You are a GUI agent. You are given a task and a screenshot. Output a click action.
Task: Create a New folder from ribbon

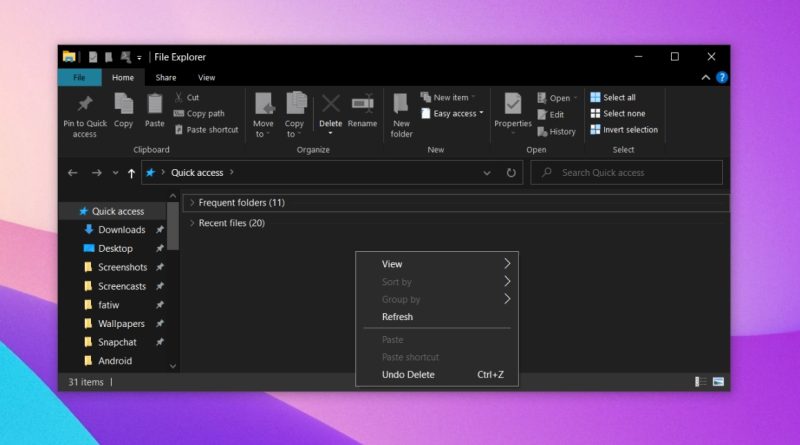(x=402, y=115)
